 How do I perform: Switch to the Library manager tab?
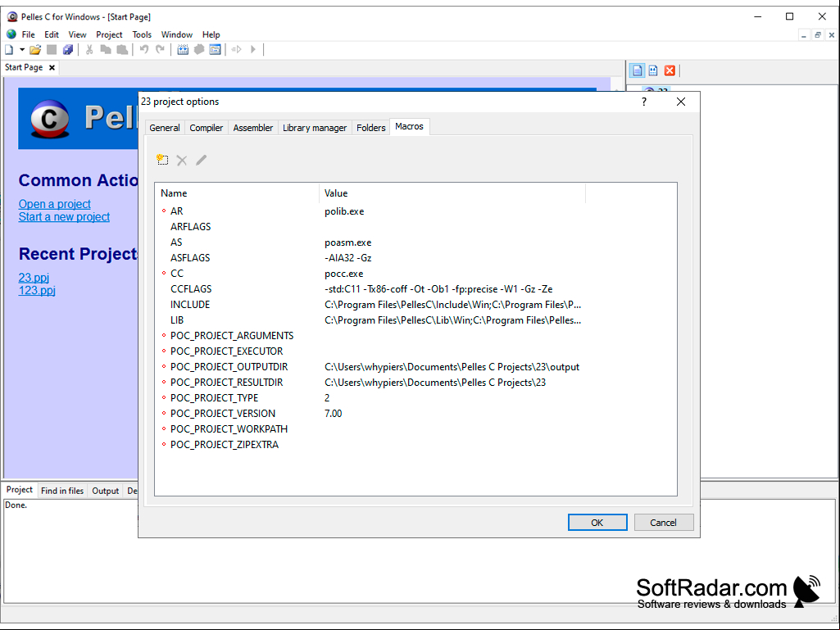click(x=315, y=128)
